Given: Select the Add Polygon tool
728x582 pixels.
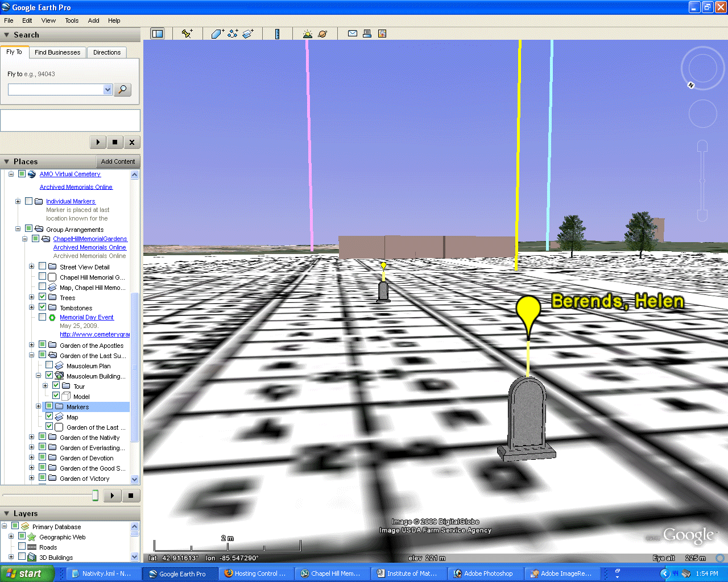Looking at the screenshot, I should 217,34.
